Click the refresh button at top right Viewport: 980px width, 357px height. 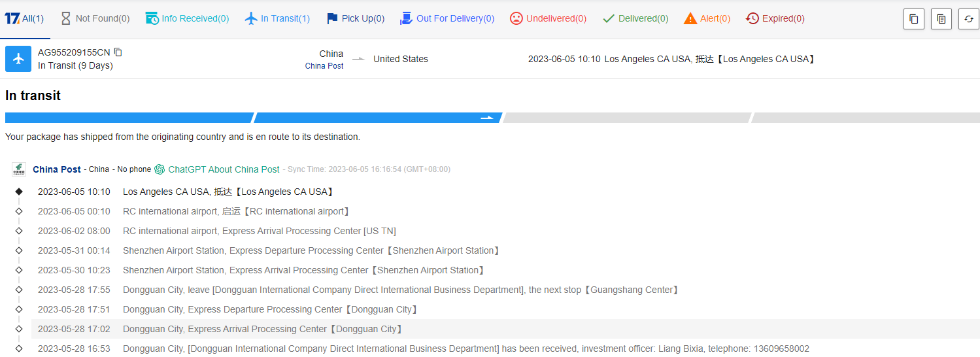pos(968,19)
